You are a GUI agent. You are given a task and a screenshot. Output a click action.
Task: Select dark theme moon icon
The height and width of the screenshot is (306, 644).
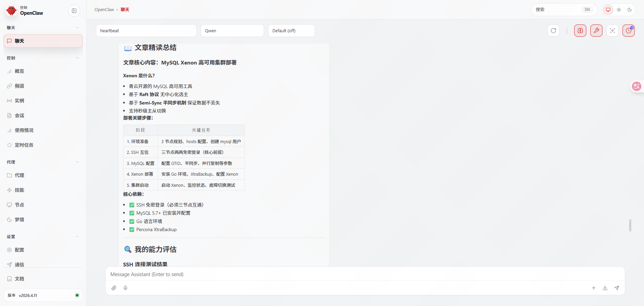[630, 10]
